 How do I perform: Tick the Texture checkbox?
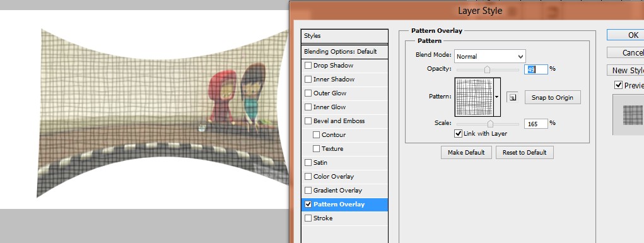pos(316,149)
